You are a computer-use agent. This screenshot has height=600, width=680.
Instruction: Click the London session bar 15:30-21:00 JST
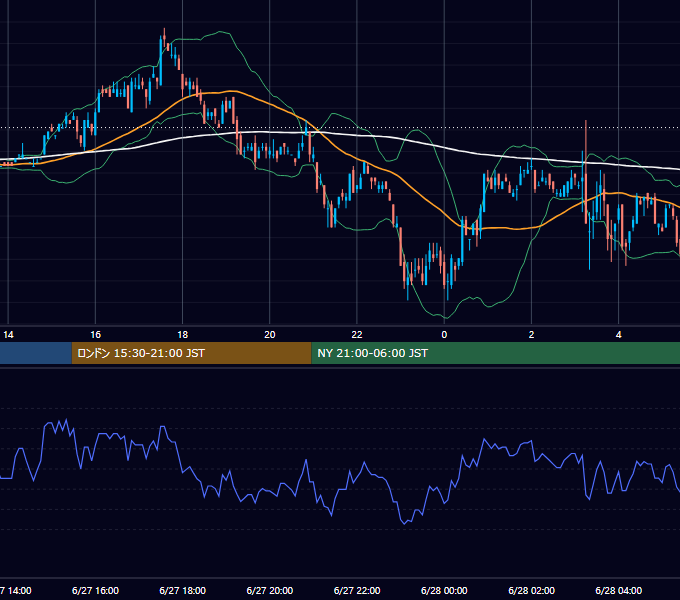pyautogui.click(x=191, y=353)
